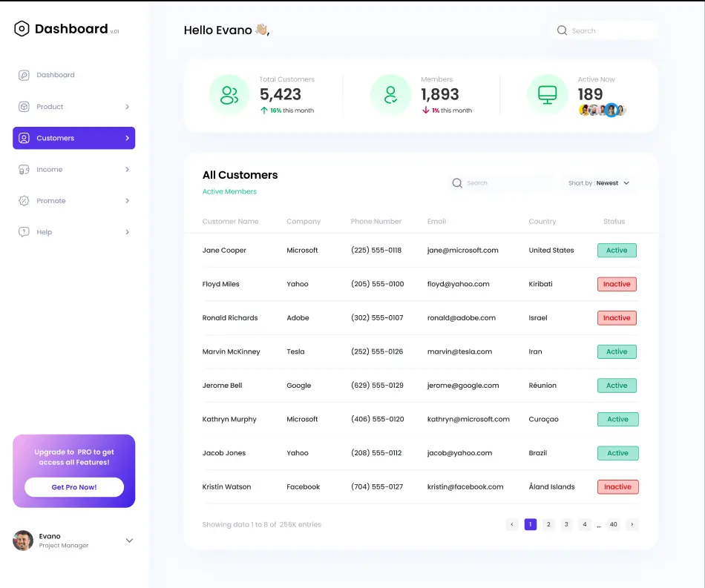Click the Get Pro Now button

coord(73,488)
